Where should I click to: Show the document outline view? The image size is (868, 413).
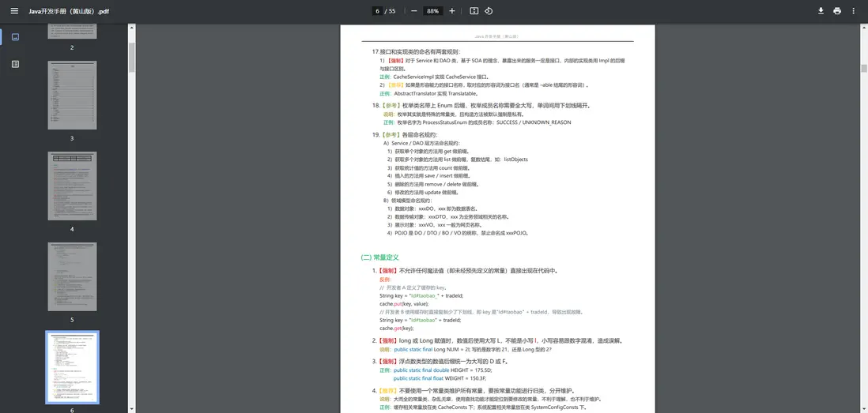(15, 64)
